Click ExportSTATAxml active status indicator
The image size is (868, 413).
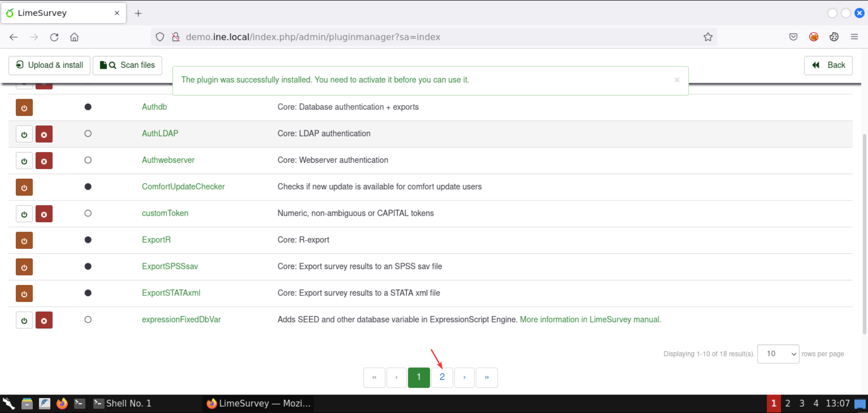[x=88, y=293]
